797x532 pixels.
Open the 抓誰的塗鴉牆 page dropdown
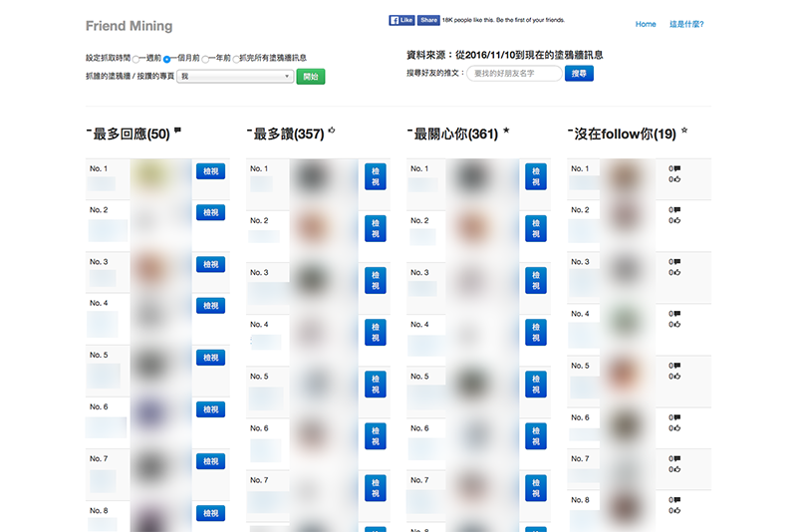[235, 77]
